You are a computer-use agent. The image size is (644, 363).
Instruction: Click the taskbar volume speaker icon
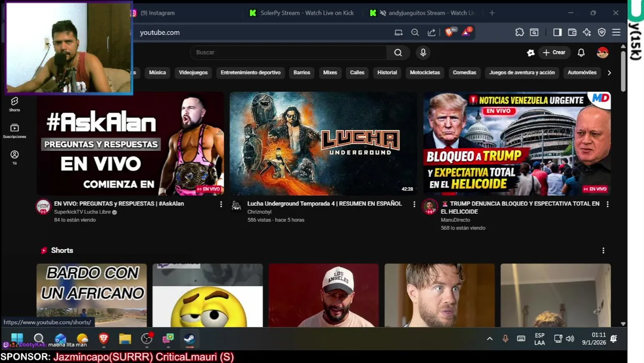point(570,339)
